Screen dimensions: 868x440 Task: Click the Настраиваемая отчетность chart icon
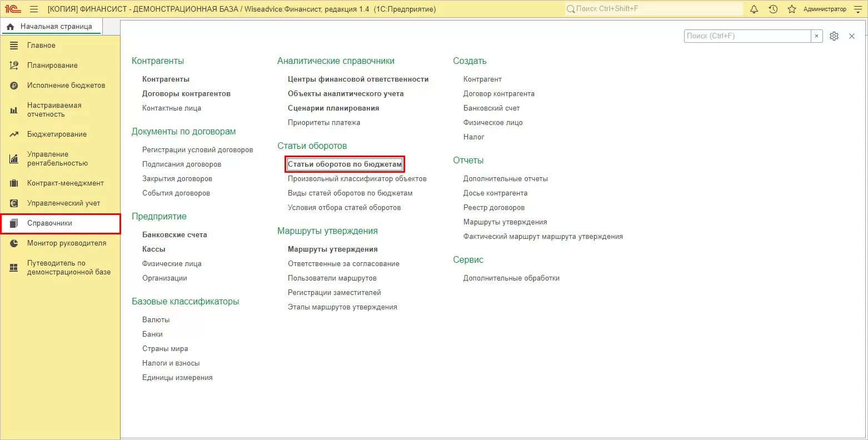point(14,110)
